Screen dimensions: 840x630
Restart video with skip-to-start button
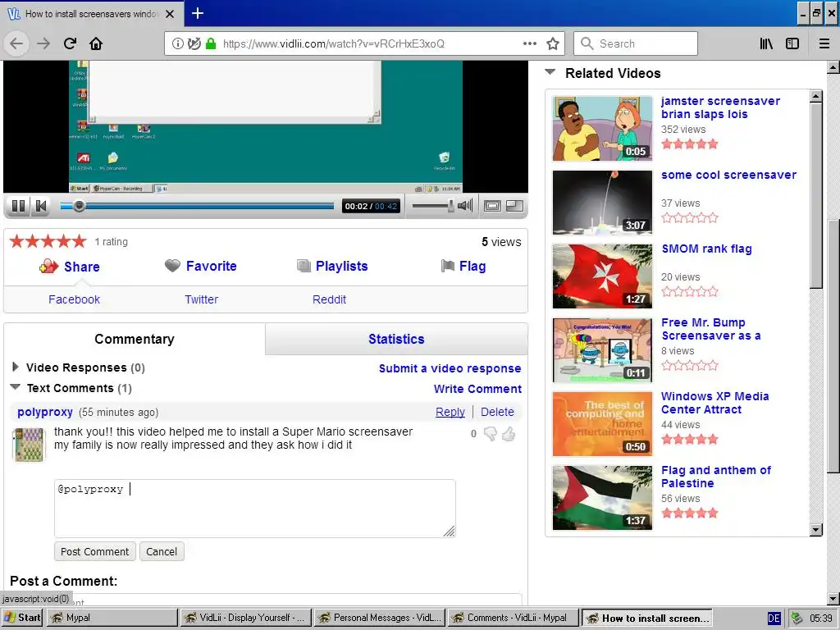[41, 206]
